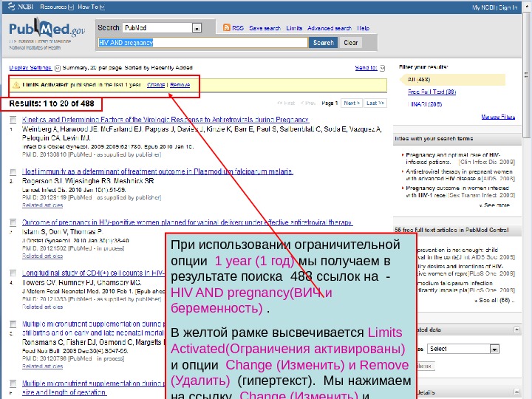This screenshot has width=532, height=399.
Task: Expand the Display Settings dropdown arrow
Action: [x=58, y=68]
